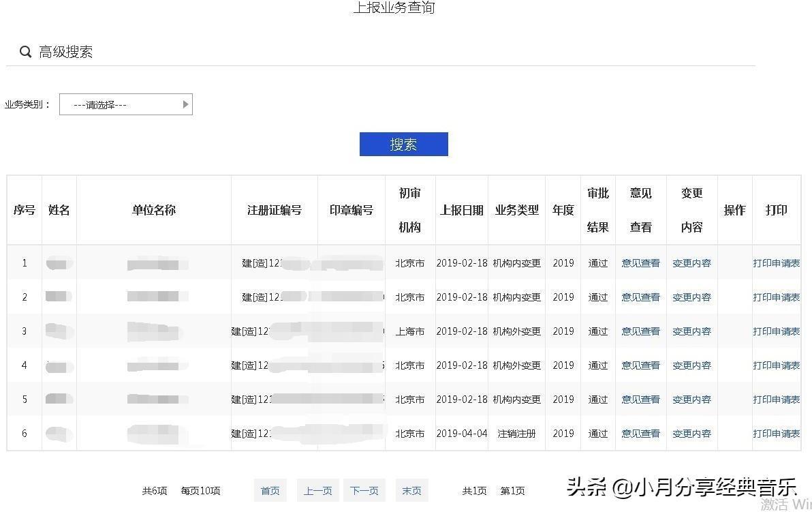Go to 首页 in pagination
The image size is (812, 512).
270,491
